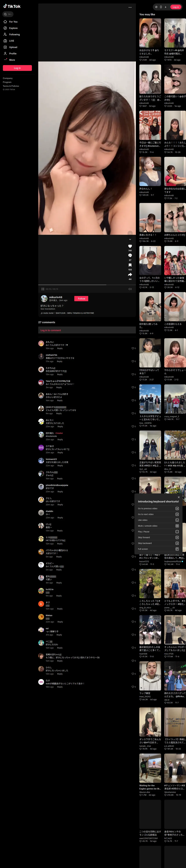This screenshot has height=868, width=186.
Task: Reply to statham726's comment
Action: (x=60, y=362)
